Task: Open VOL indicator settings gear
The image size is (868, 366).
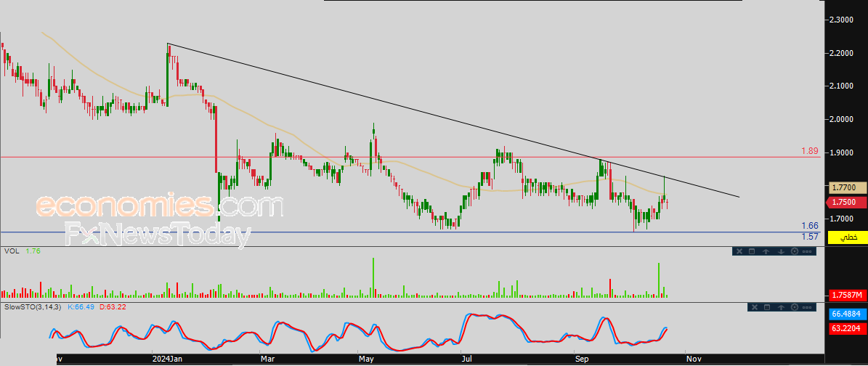Action: coord(795,251)
